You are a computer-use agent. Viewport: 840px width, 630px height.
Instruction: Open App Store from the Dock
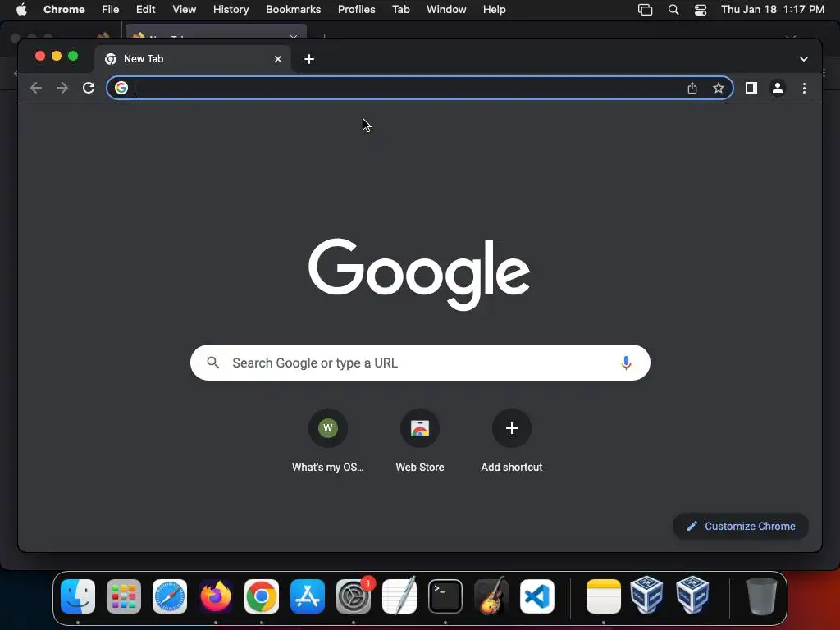tap(308, 596)
